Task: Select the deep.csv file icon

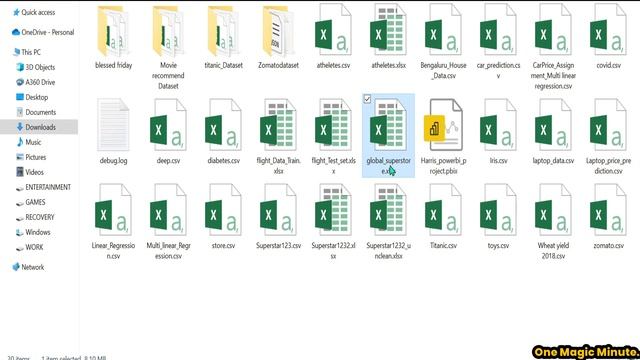Action: click(x=168, y=124)
